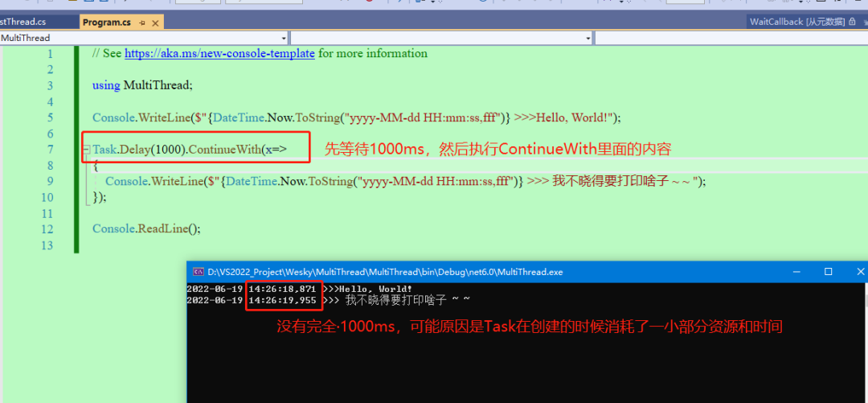Image resolution: width=868 pixels, height=403 pixels.
Task: Click console timestamp 14:26:18,871
Action: (282, 289)
